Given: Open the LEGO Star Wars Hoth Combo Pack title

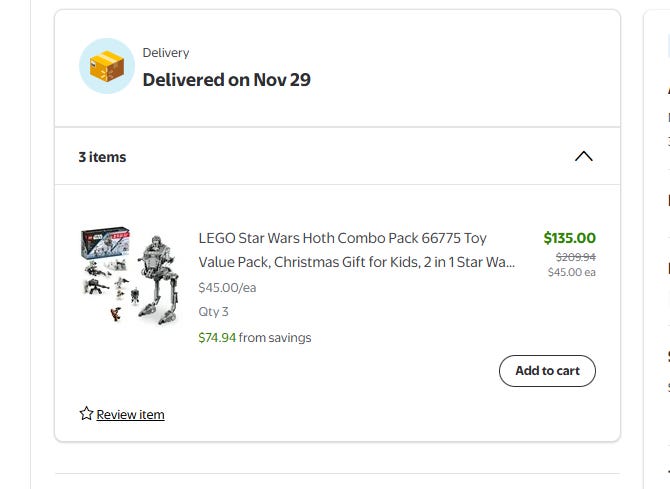Looking at the screenshot, I should tap(342, 238).
